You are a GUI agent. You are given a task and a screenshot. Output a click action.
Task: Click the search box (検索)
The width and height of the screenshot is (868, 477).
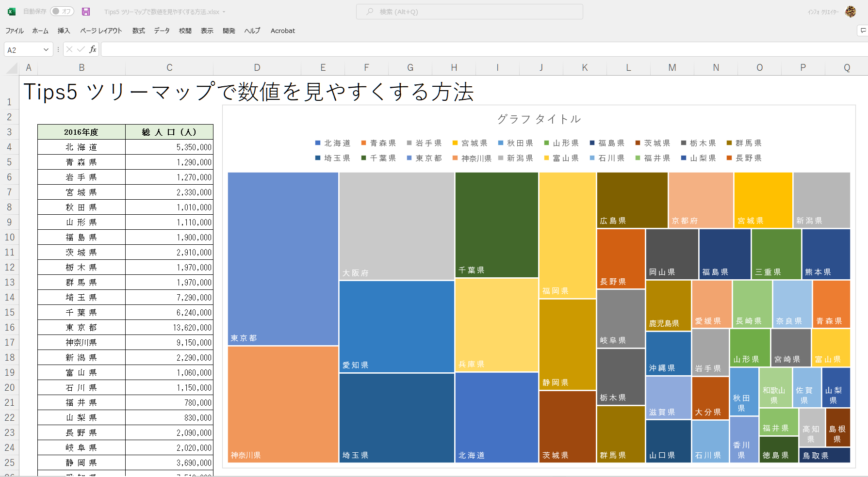click(x=469, y=12)
